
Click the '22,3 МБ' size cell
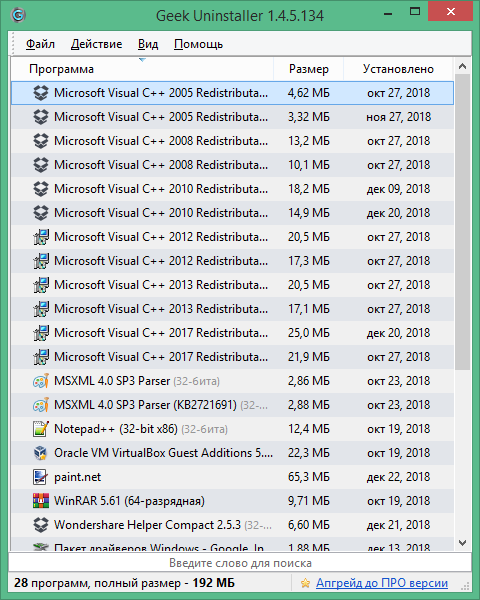(309, 453)
